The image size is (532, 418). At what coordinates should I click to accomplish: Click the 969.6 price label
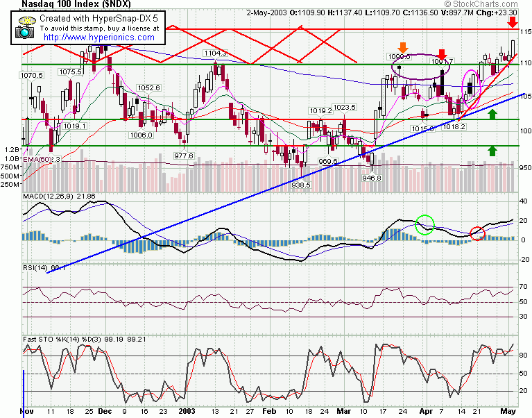pyautogui.click(x=328, y=161)
